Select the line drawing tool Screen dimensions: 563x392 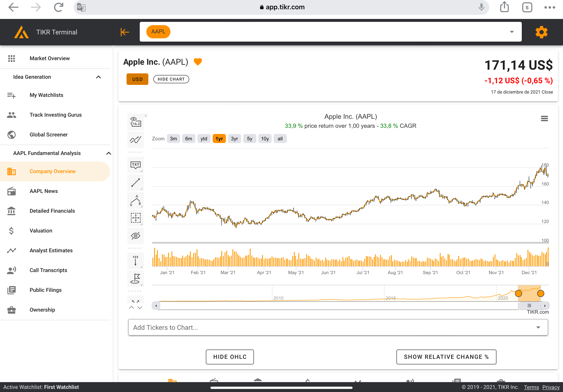135,183
